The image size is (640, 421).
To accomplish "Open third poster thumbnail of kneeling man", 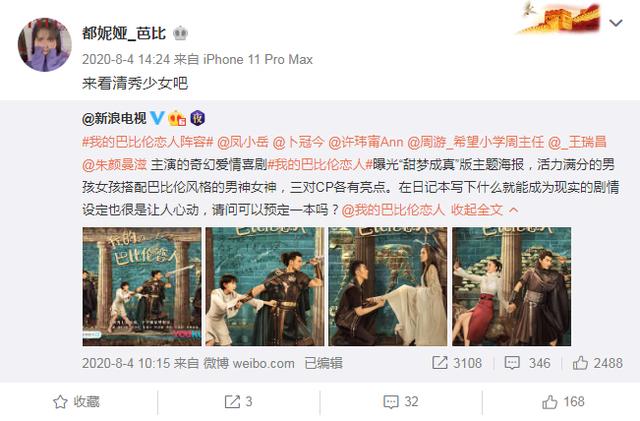I will coord(388,287).
